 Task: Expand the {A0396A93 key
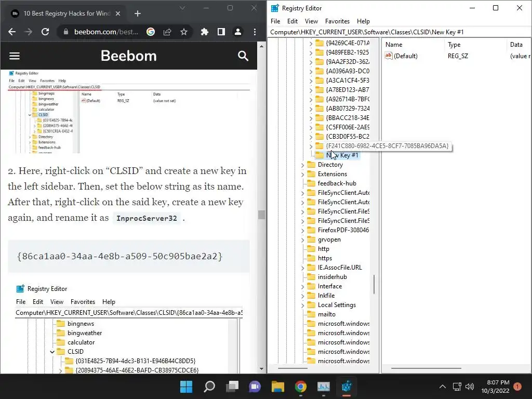311,72
